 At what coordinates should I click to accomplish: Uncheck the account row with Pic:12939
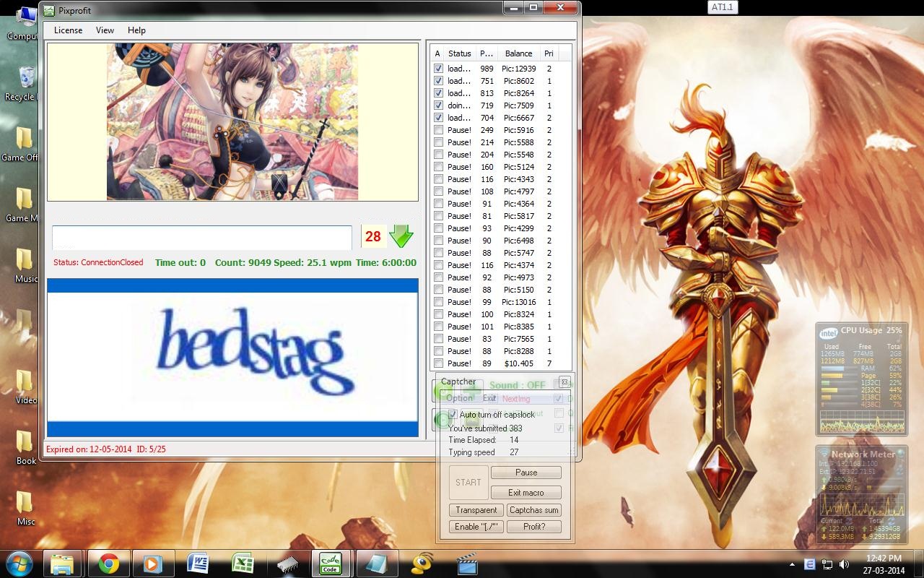pyautogui.click(x=438, y=69)
